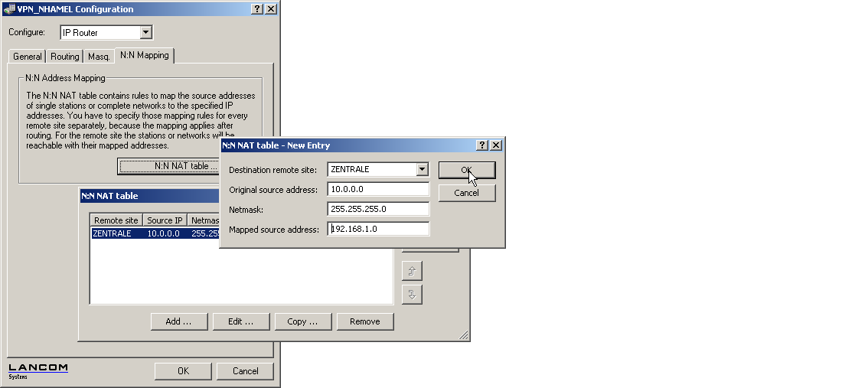Click the move down arrow button
Screen dimensions: 868x388
[412, 295]
